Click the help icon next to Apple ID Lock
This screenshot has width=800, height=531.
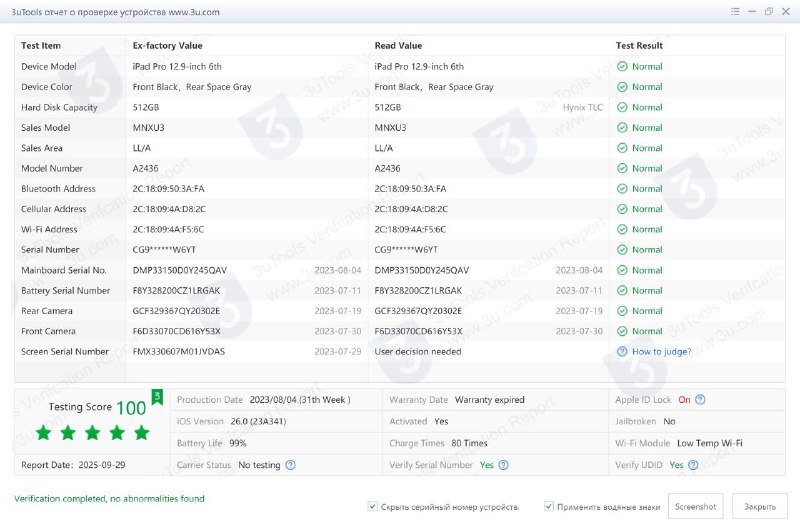coord(700,400)
